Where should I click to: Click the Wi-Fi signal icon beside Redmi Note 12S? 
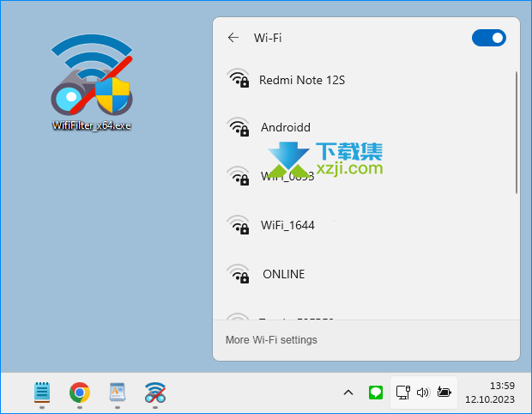pyautogui.click(x=238, y=78)
